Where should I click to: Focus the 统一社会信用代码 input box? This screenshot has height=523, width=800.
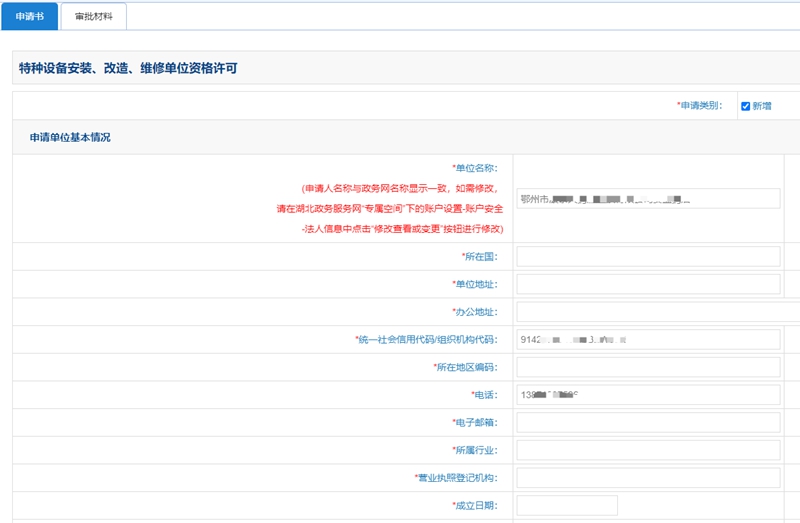(648, 340)
